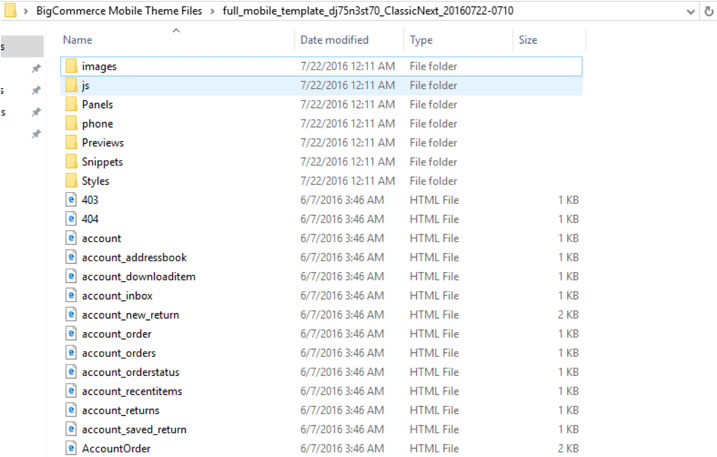Image resolution: width=717 pixels, height=457 pixels.
Task: Click the 1 KB size of account_inbox
Action: tap(568, 296)
